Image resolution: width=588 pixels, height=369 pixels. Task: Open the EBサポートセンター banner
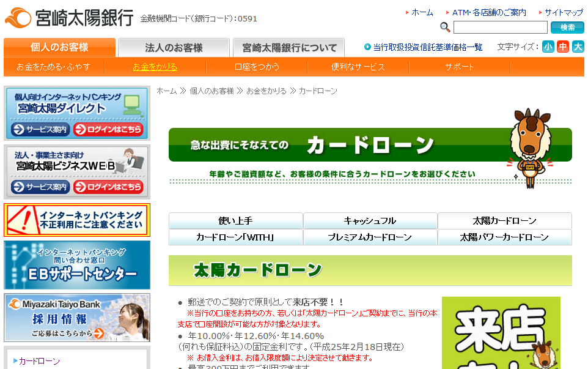(77, 265)
